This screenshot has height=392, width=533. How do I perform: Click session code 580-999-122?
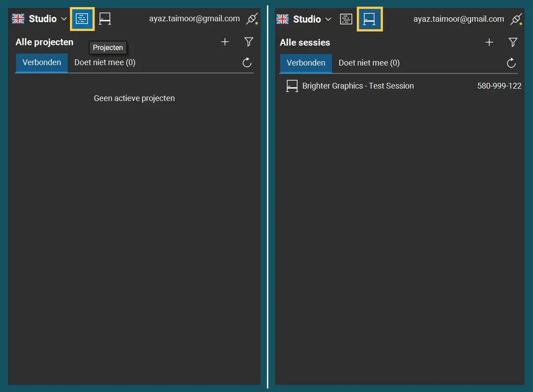(x=499, y=86)
